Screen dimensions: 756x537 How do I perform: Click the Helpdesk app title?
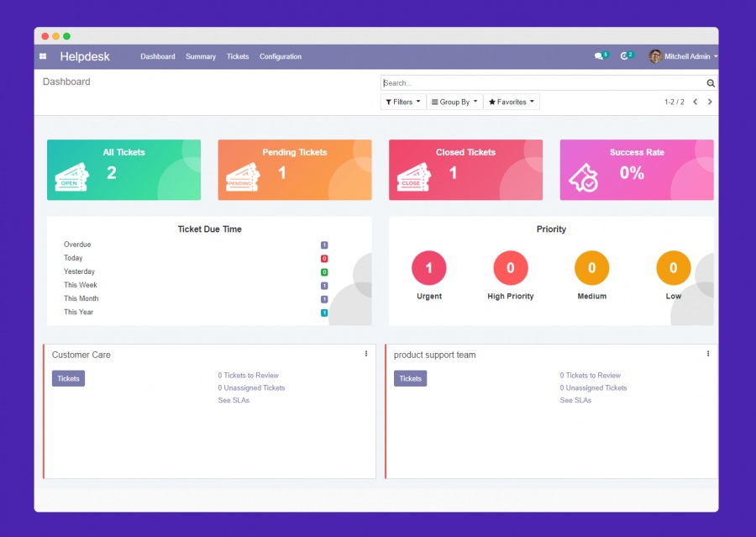coord(85,56)
